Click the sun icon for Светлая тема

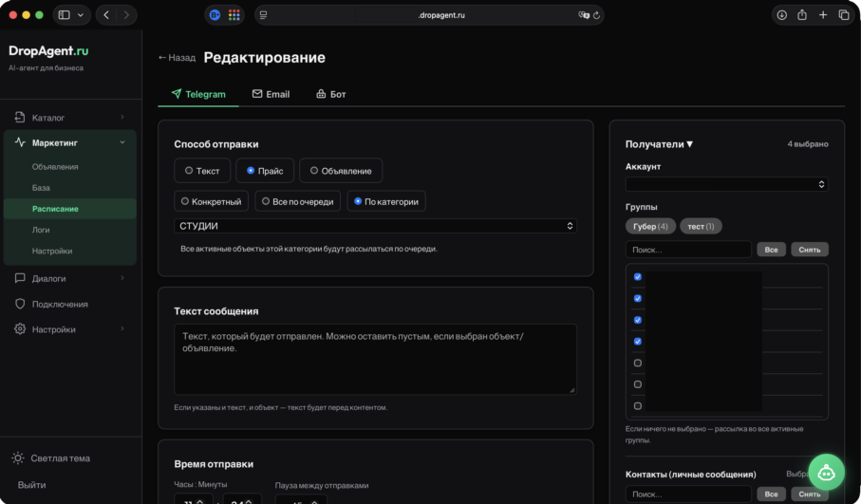click(x=18, y=457)
